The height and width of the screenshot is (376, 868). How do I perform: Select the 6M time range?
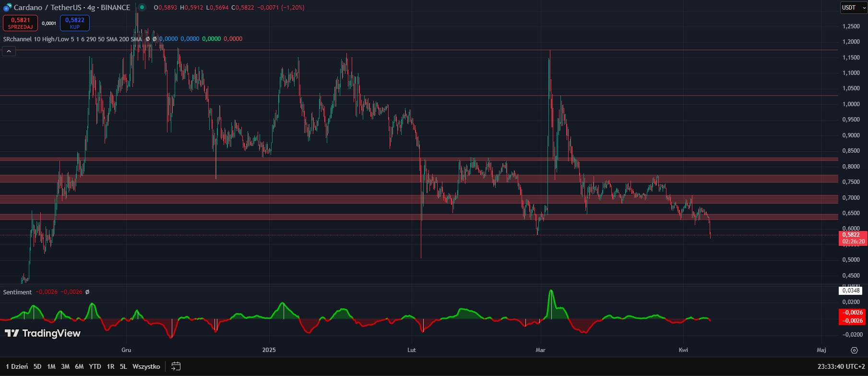click(79, 366)
